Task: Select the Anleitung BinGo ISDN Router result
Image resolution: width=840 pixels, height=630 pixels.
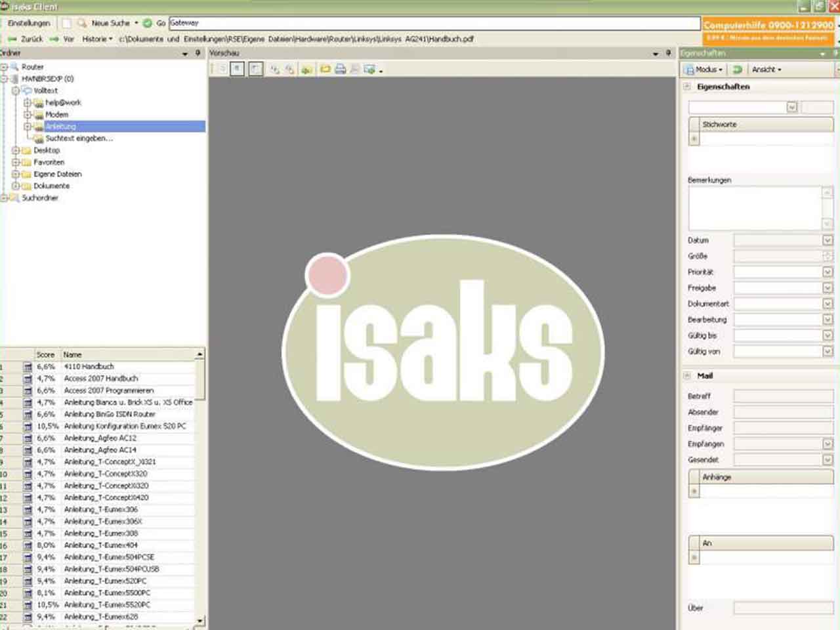Action: (x=110, y=414)
